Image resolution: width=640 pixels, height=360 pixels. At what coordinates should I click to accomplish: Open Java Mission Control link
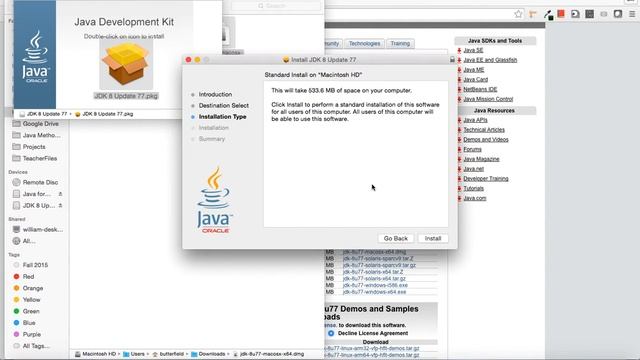coord(488,99)
